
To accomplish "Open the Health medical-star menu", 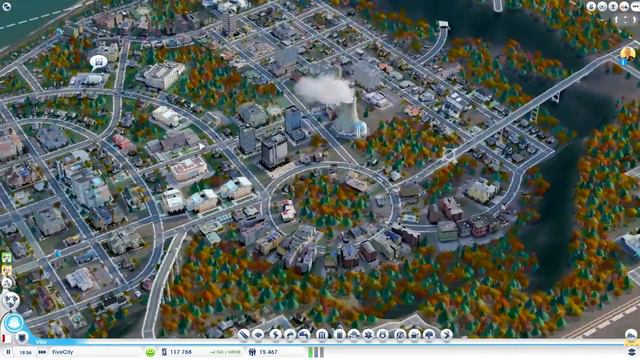I will (x=368, y=335).
